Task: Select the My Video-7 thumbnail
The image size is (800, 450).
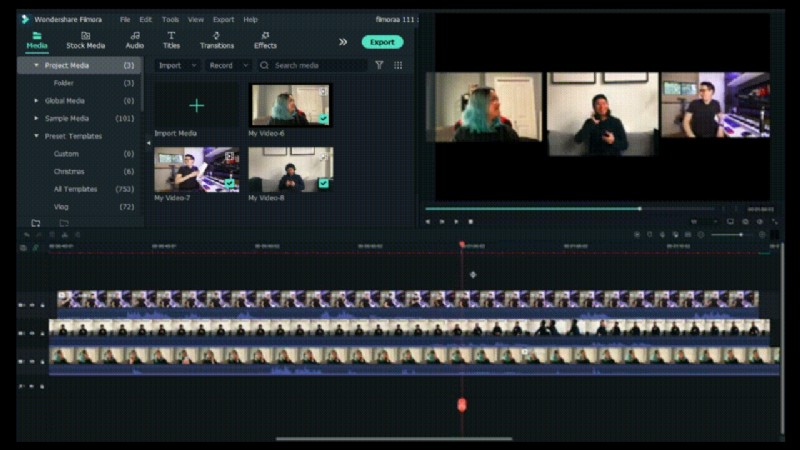Action: pyautogui.click(x=196, y=169)
